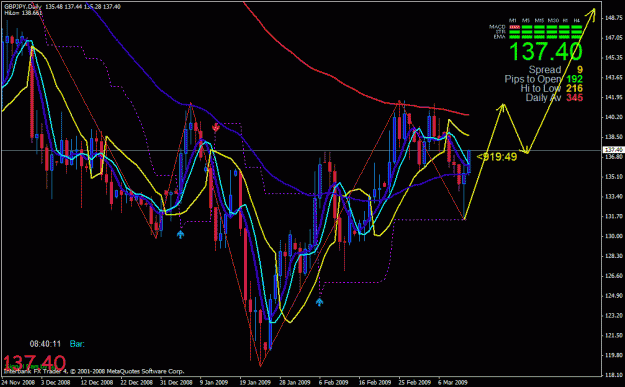The image size is (625, 387).
Task: Click the red sell arrow signal in January 2009
Action: [x=216, y=128]
